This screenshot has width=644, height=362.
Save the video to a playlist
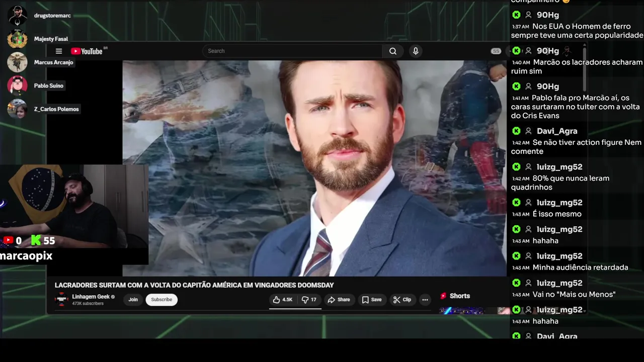tap(372, 300)
